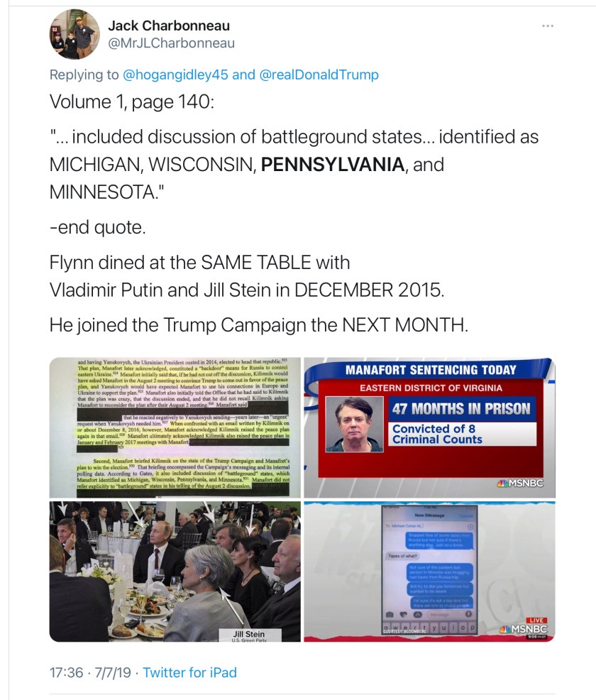Click the Twitter for iPad source link
The image size is (596, 700).
point(189,672)
